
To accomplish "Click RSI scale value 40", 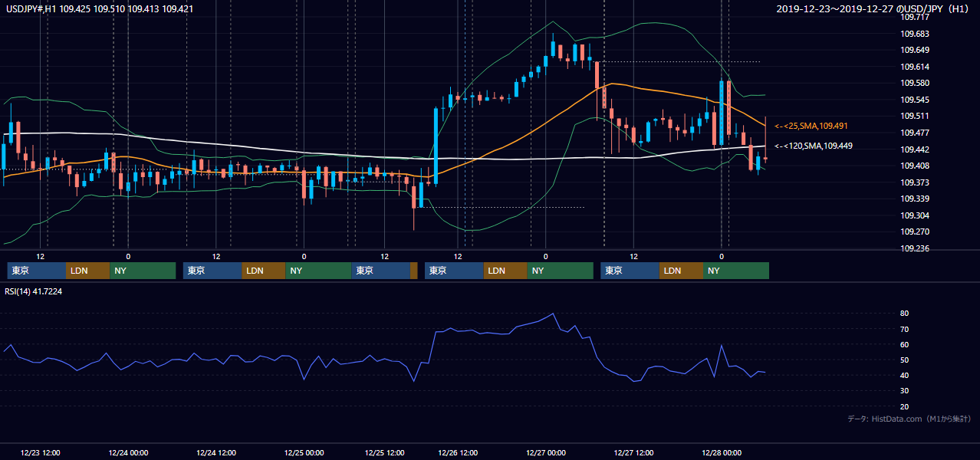I will coord(905,375).
